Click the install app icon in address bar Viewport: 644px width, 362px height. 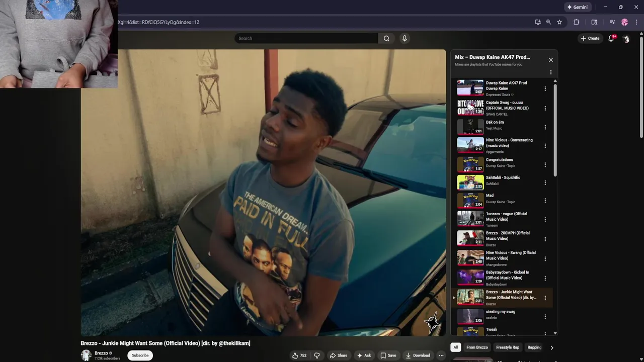pos(538,22)
